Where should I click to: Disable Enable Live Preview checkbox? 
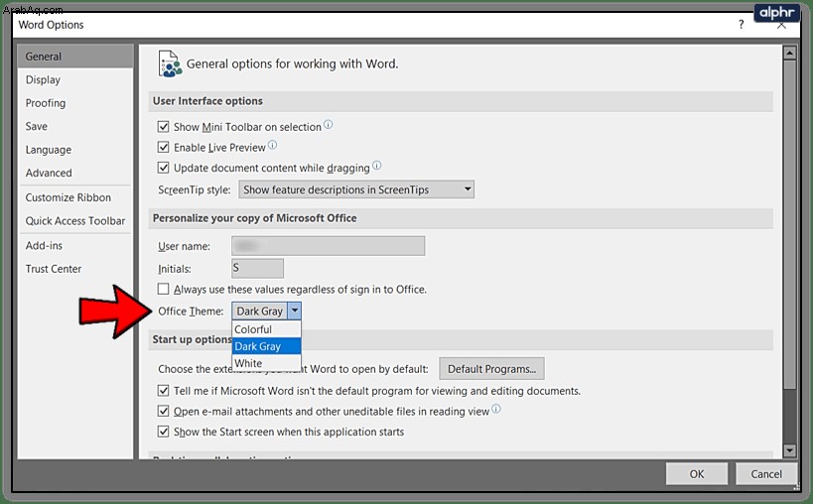click(x=164, y=147)
